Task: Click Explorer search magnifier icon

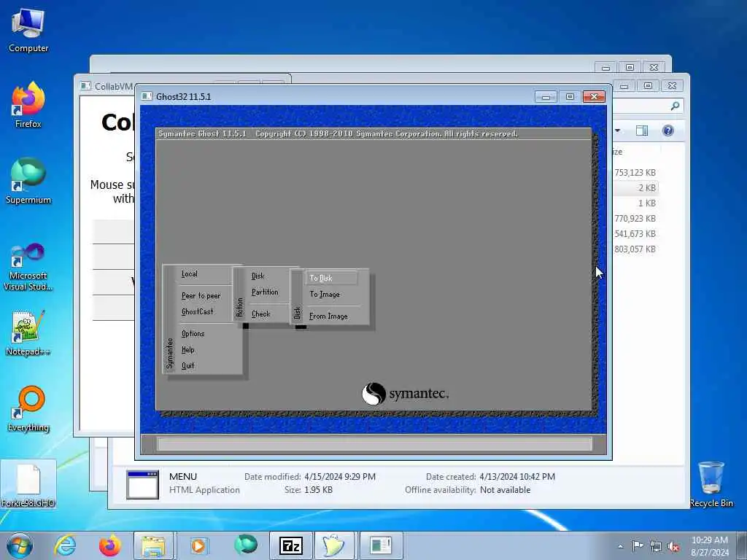Action: tap(675, 106)
